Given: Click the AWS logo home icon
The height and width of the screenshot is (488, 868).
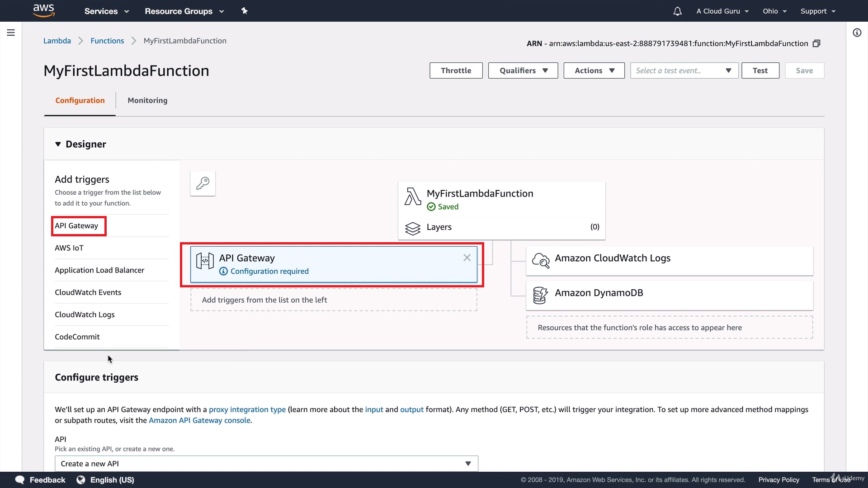Looking at the screenshot, I should [44, 10].
